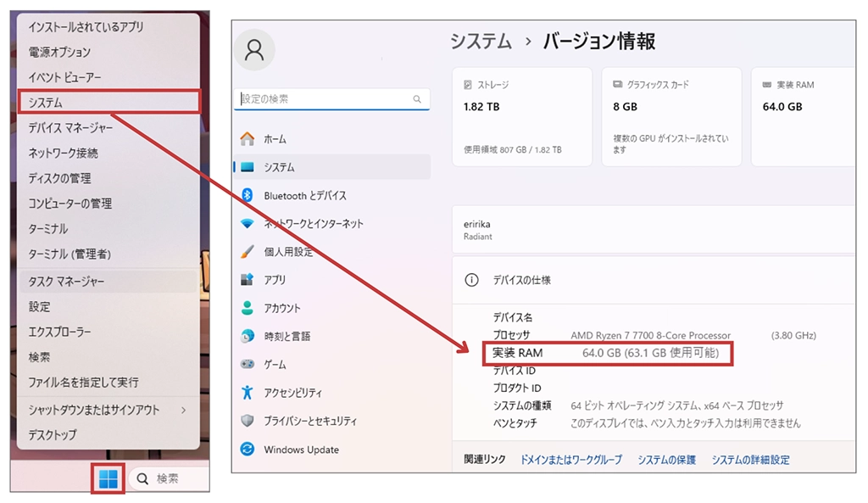Select 電源オプション in the context menu
The height and width of the screenshot is (503, 868).
pyautogui.click(x=108, y=52)
